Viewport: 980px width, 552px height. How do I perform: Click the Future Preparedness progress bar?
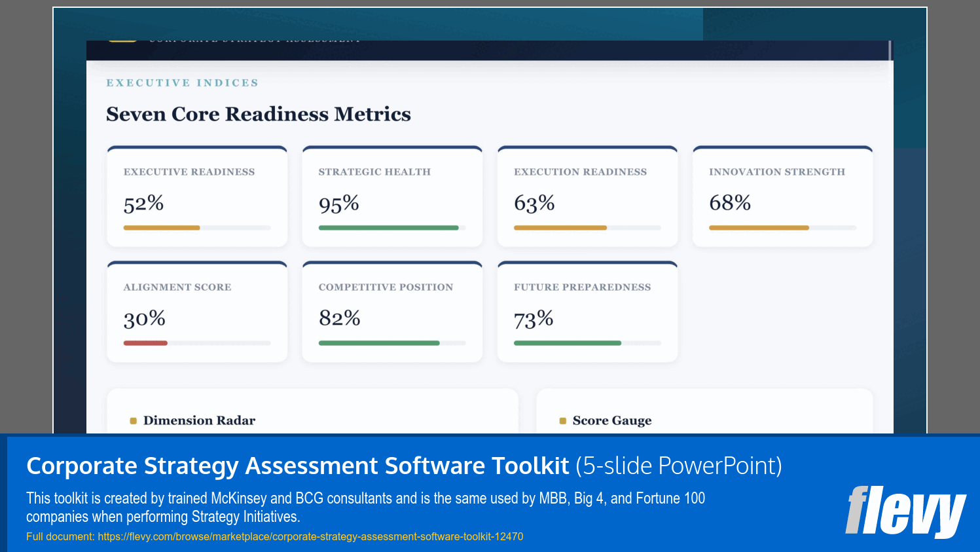[587, 343]
